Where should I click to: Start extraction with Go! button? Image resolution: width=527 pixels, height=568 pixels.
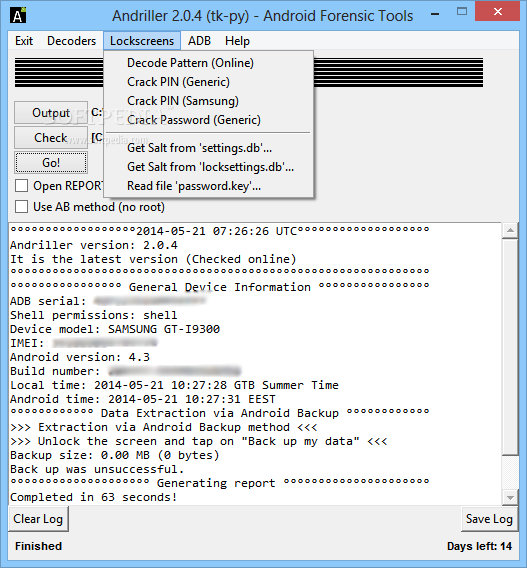click(x=51, y=163)
